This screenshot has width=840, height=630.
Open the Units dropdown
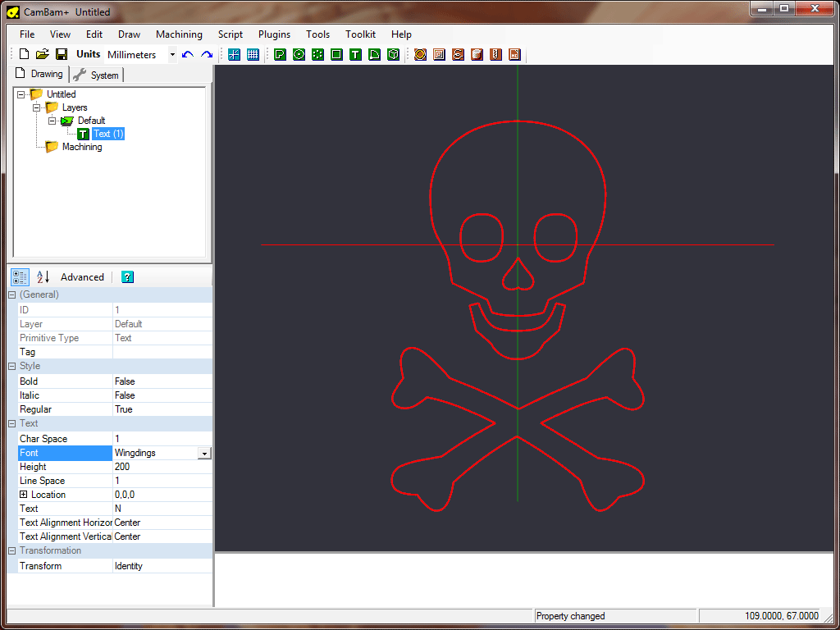(x=172, y=55)
